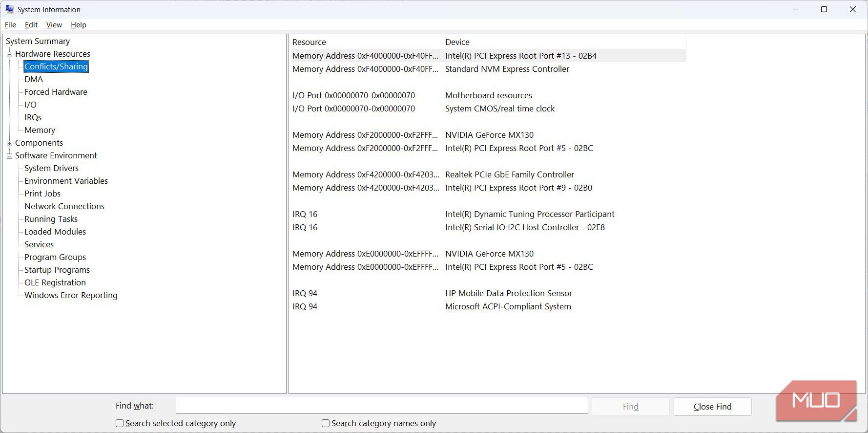Select Environment Variables in the tree

[x=66, y=181]
